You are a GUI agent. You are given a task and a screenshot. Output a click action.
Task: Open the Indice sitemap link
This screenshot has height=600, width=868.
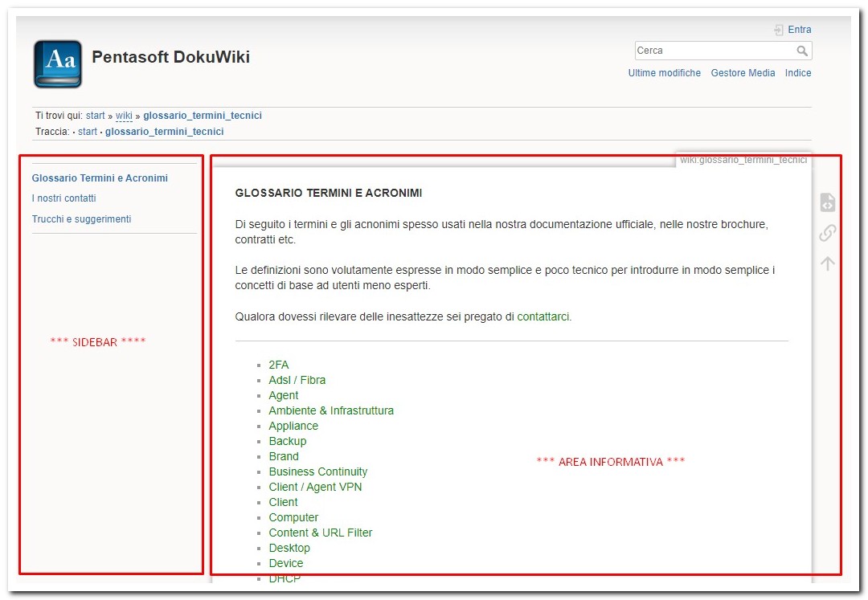(798, 73)
